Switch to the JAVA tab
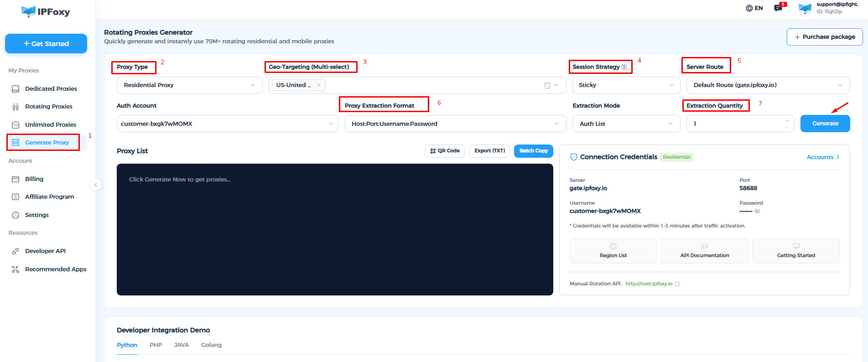 182,345
